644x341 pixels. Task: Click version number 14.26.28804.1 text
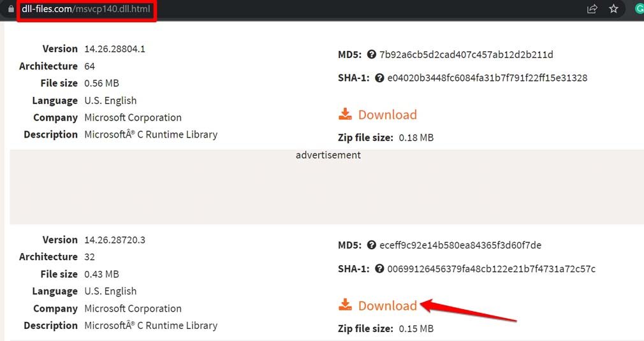(x=115, y=49)
